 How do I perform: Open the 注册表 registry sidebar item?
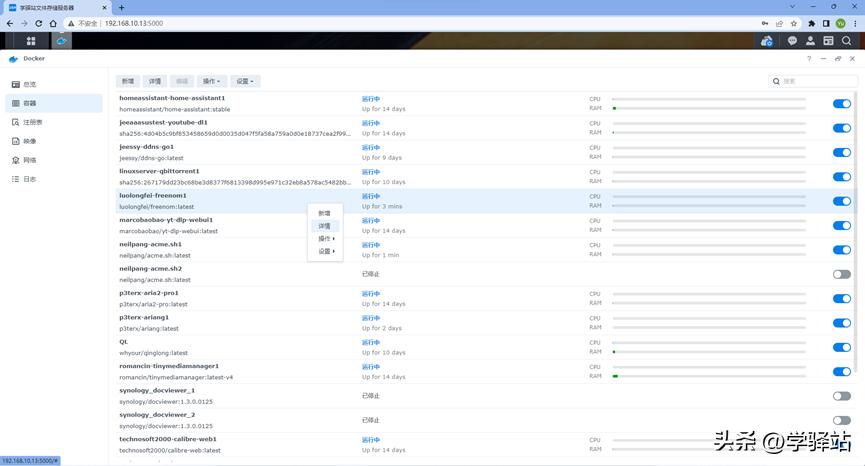coord(54,122)
